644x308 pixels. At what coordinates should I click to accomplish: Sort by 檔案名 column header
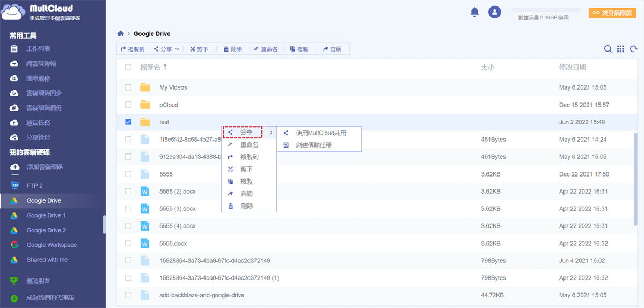click(153, 67)
